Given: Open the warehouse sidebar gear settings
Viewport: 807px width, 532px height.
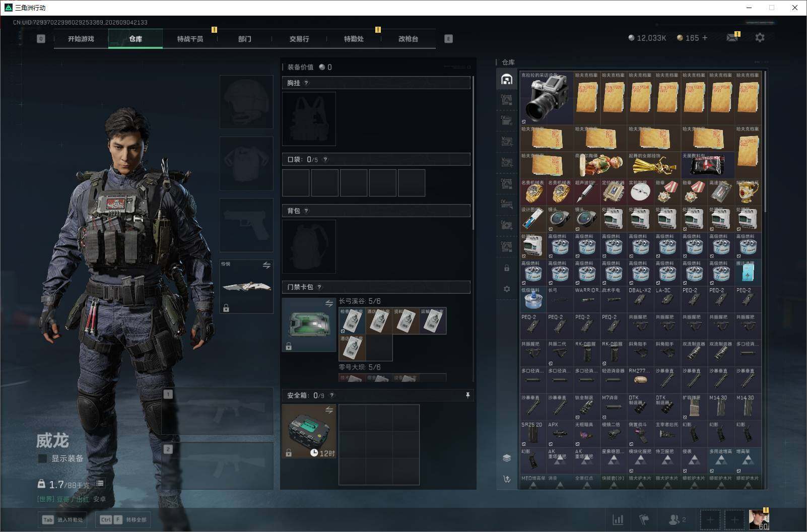Looking at the screenshot, I should (507, 289).
